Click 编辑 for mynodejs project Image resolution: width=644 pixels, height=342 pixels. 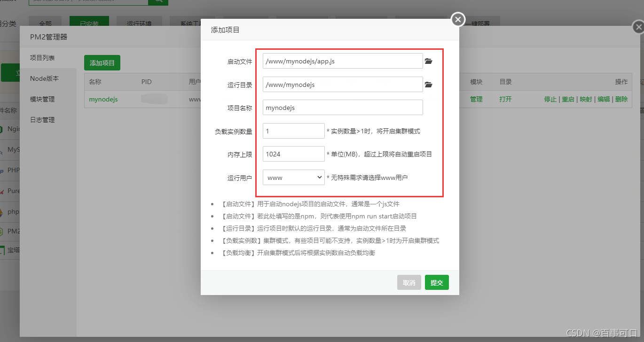click(604, 99)
